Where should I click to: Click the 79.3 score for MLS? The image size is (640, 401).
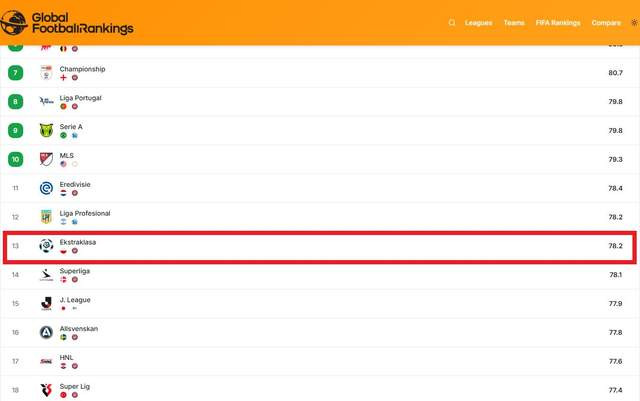616,159
